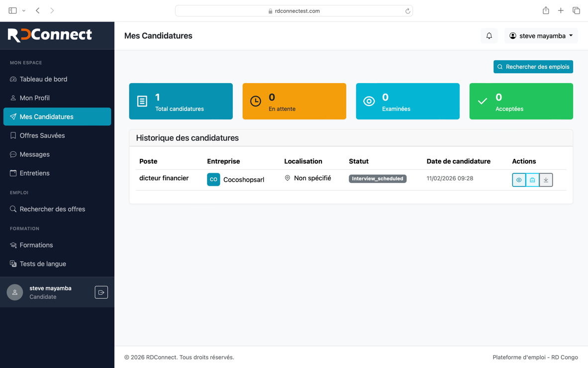Toggle the browser sidebar panel
This screenshot has height=368, width=588.
12,10
